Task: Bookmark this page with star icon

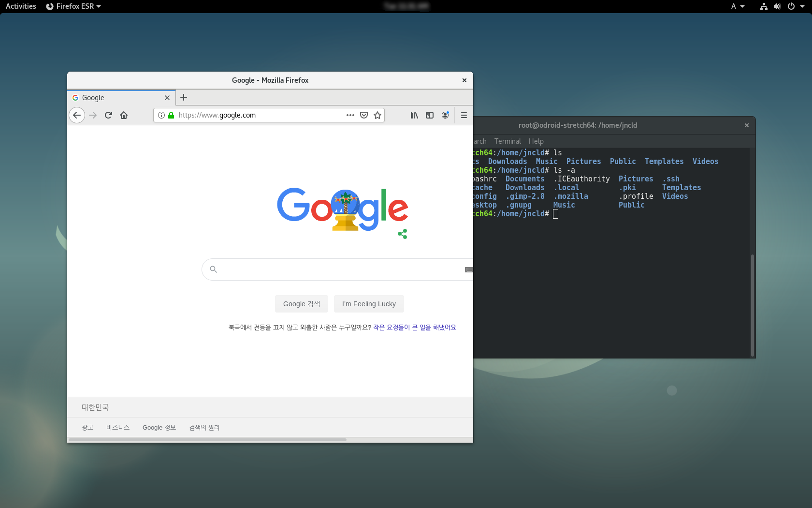Action: [377, 115]
